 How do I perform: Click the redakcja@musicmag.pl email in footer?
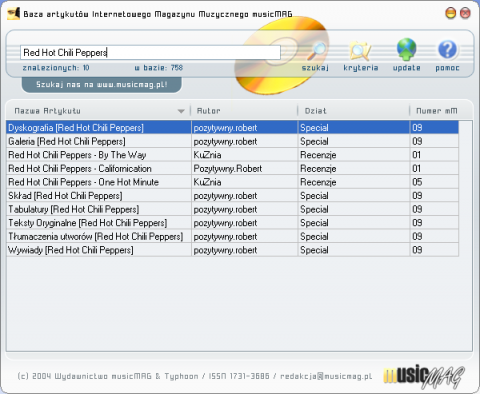[326, 376]
